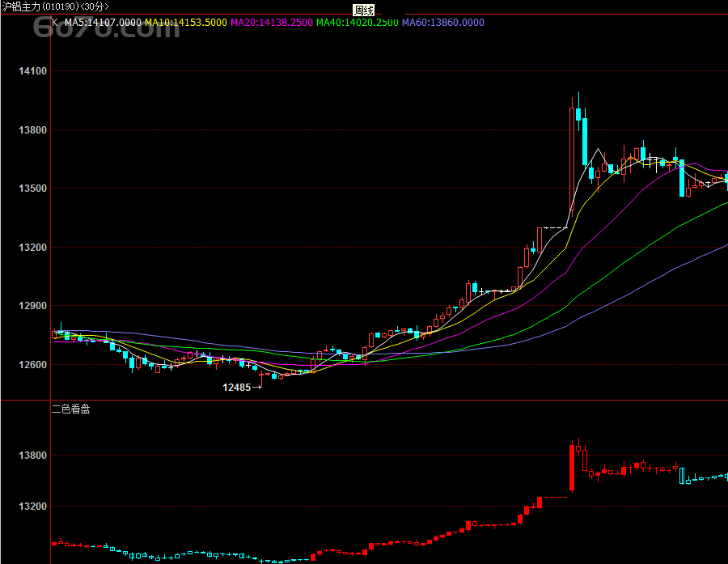Click the MA5:14107.0000 indicator label
This screenshot has height=564, width=728.
pyautogui.click(x=103, y=23)
